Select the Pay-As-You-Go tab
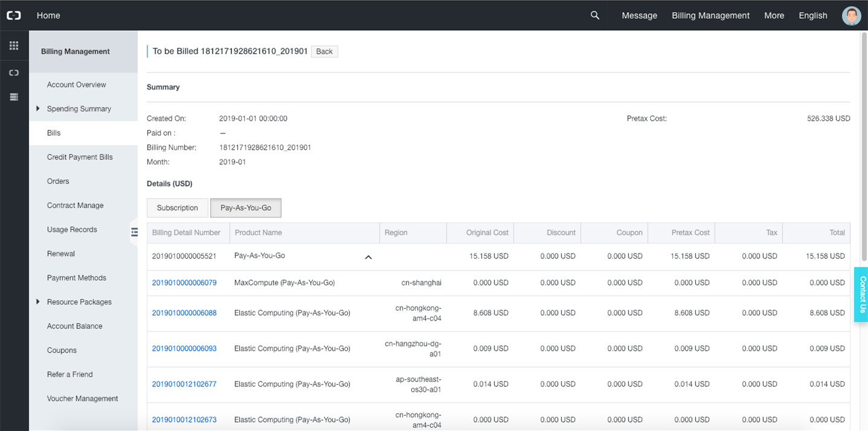 (246, 208)
